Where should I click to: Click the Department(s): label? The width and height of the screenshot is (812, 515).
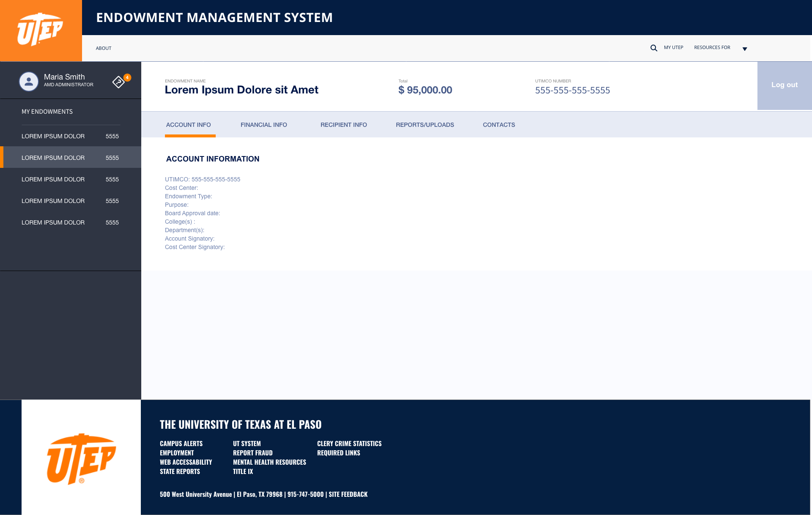coord(185,230)
